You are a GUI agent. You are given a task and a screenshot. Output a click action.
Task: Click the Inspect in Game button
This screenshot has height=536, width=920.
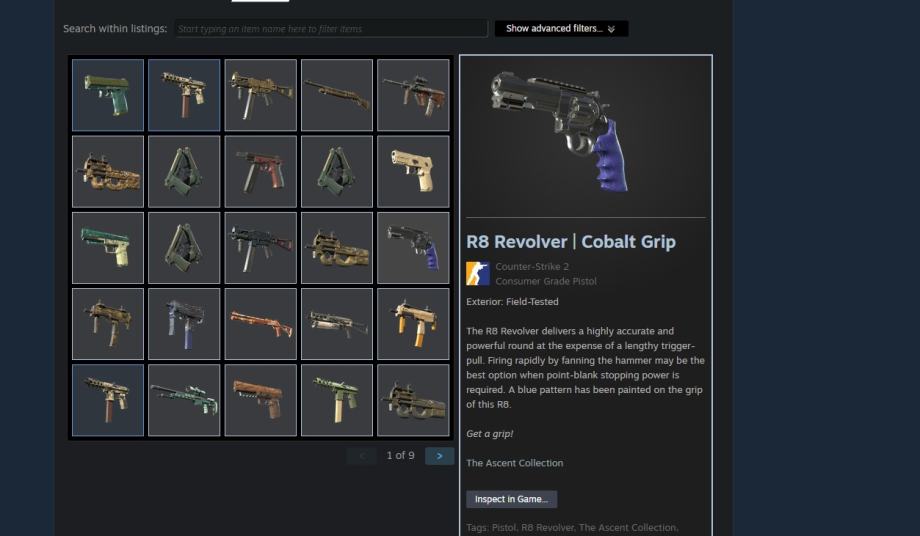coord(512,499)
